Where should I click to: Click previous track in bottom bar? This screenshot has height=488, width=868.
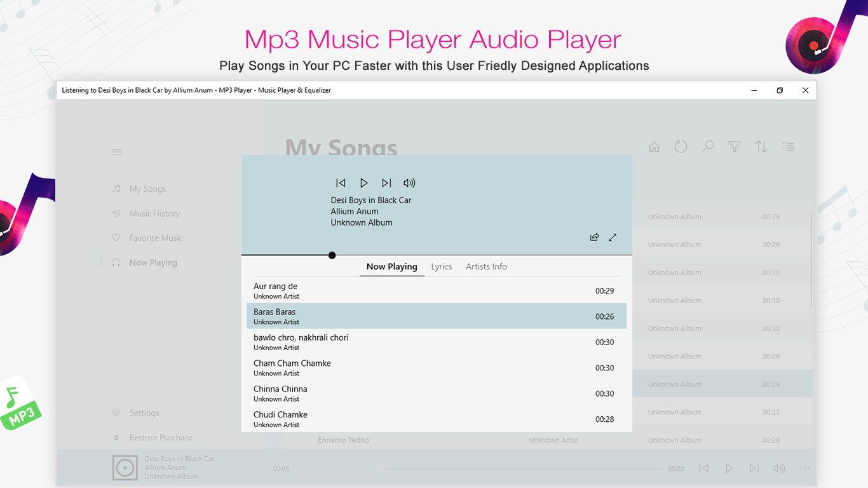click(703, 468)
